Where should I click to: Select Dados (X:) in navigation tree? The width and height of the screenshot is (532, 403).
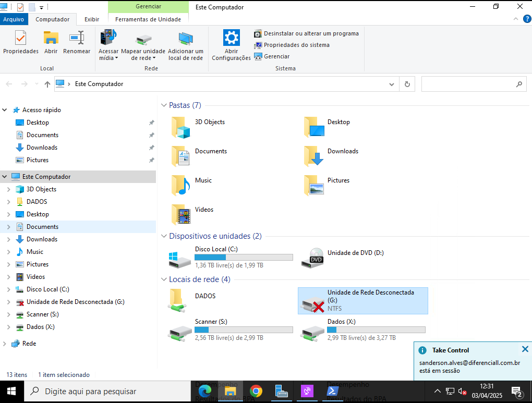tap(40, 327)
